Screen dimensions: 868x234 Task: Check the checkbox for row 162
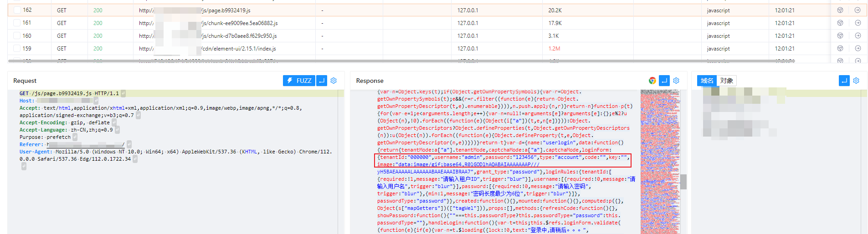[x=17, y=10]
